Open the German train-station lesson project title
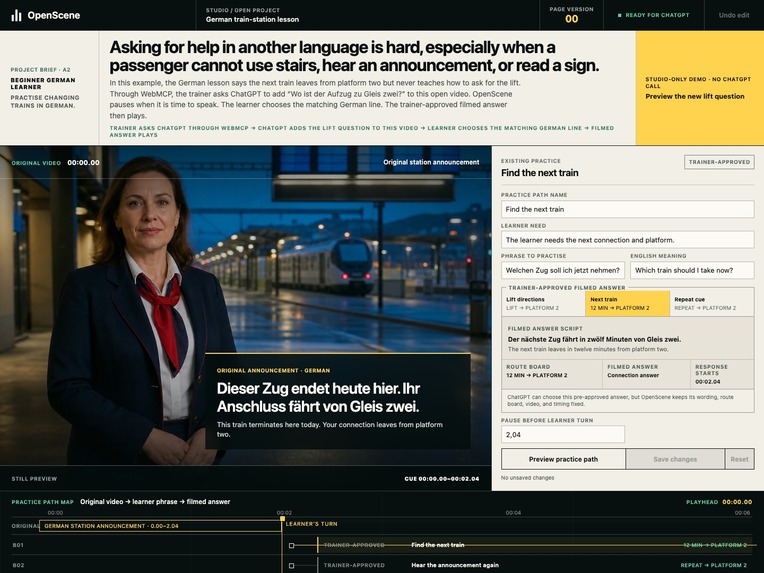The width and height of the screenshot is (764, 573). coord(252,19)
